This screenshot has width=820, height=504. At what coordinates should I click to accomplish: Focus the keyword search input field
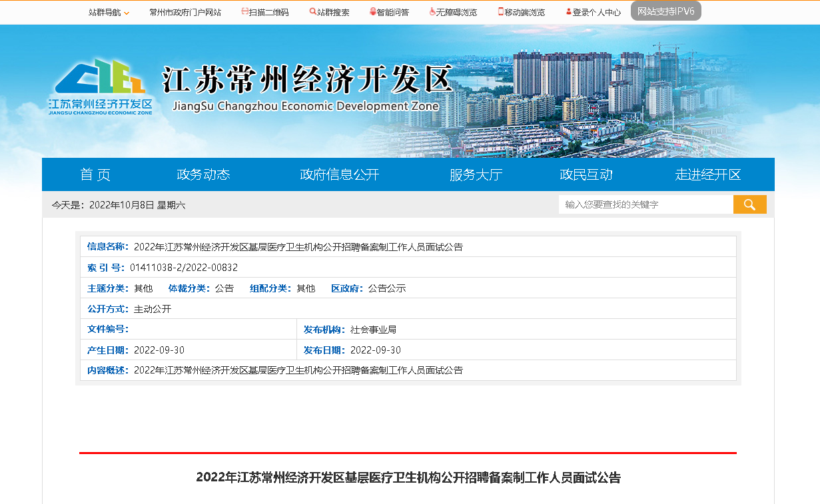coord(645,204)
